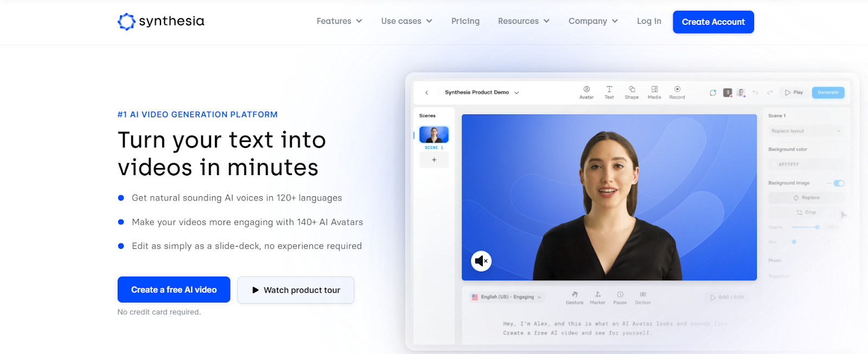The image size is (868, 354).
Task: Expand the Replace layout dropdown
Action: coord(806,131)
